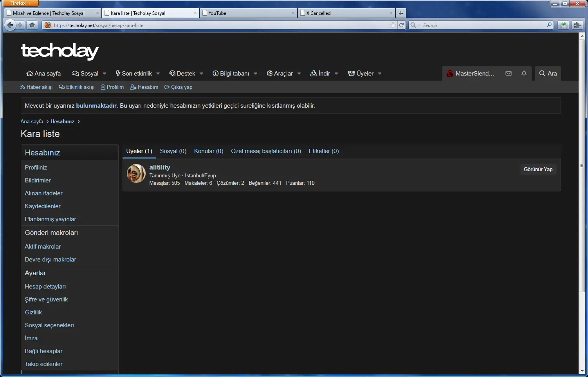Select the Üyeler (1) tab
The width and height of the screenshot is (588, 377).
[139, 151]
